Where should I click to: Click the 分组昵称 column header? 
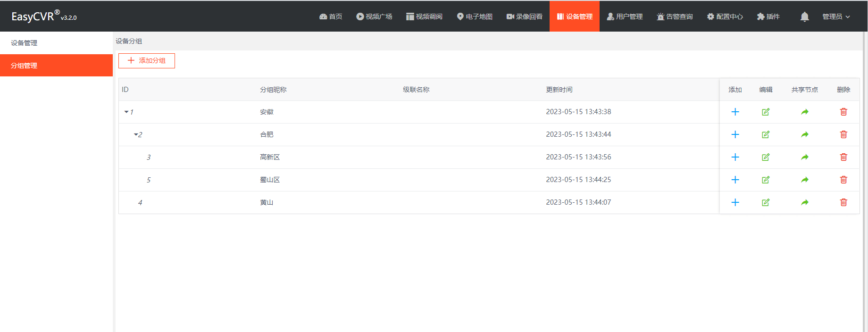273,90
